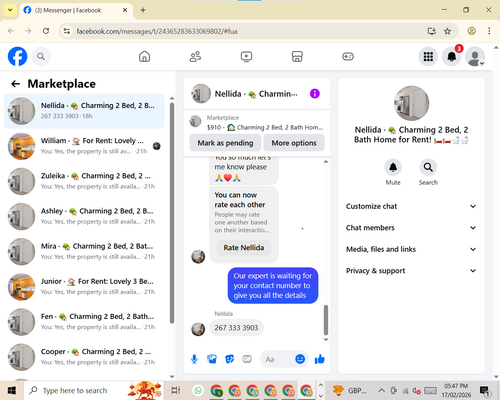Open the notifications bell with badge 3

pyautogui.click(x=452, y=57)
